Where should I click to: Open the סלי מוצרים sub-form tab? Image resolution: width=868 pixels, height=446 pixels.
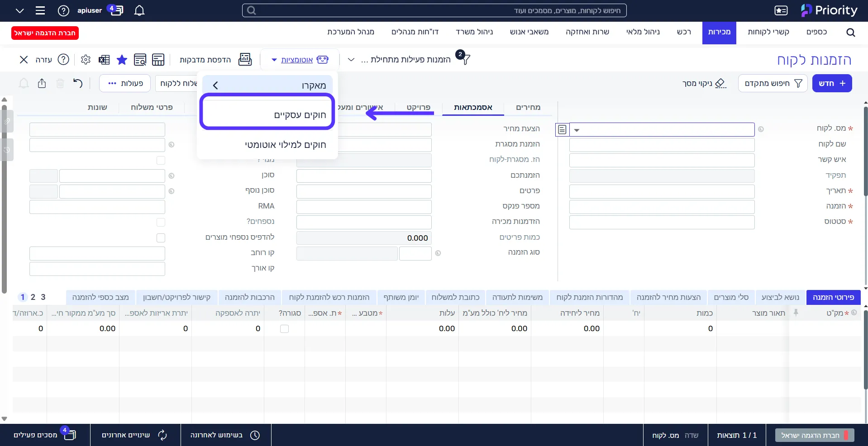731,297
